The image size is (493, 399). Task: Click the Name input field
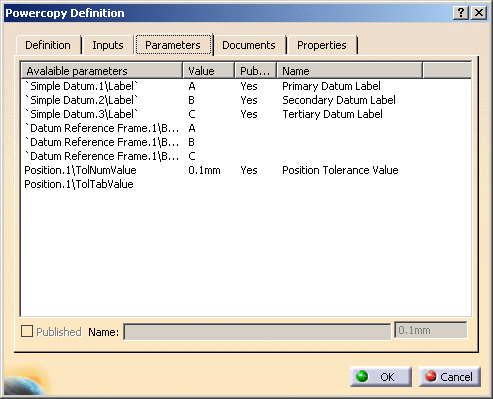[x=257, y=332]
